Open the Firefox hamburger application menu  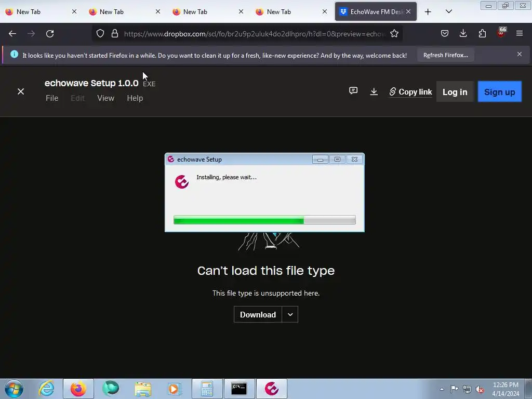point(520,33)
